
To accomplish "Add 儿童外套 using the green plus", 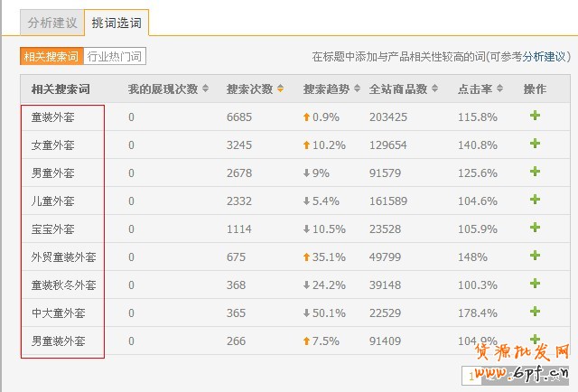I will click(x=535, y=200).
